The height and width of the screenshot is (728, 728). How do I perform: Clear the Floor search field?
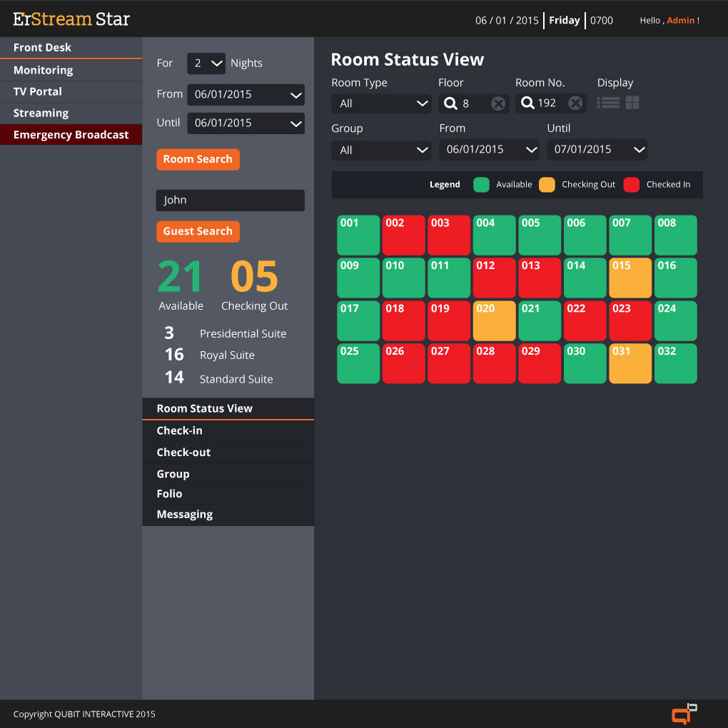pyautogui.click(x=498, y=103)
